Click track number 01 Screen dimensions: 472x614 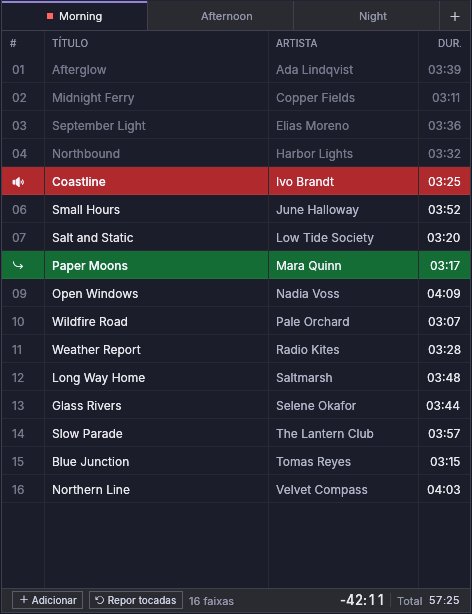click(18, 70)
